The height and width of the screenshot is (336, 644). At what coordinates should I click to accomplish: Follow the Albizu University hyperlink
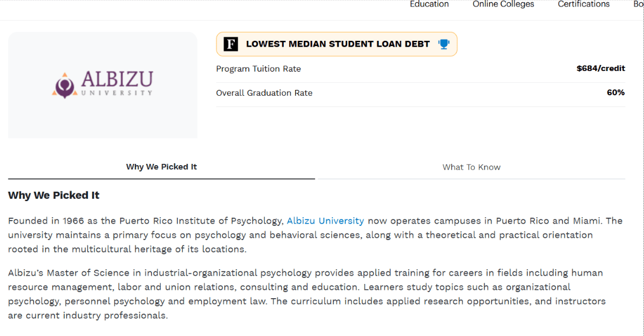[x=325, y=221]
